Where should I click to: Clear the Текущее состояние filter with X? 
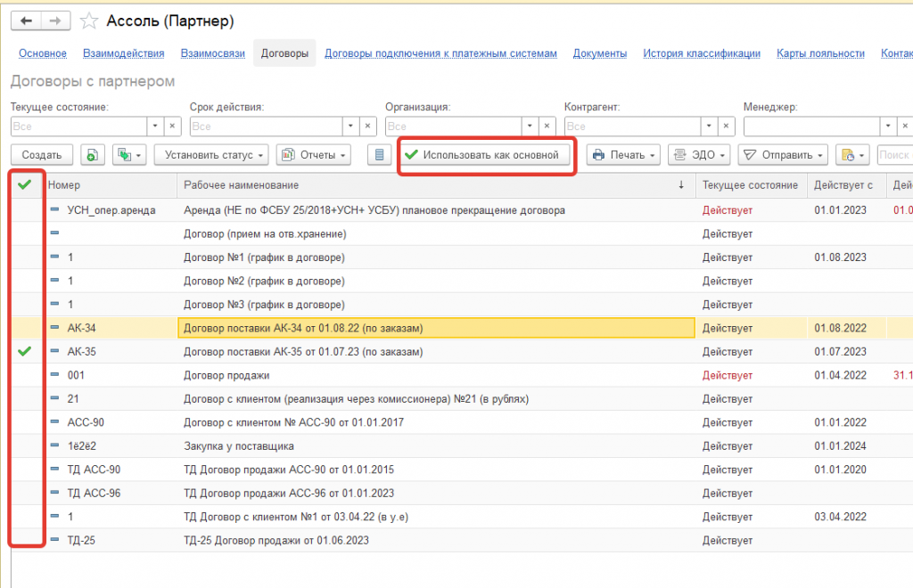click(172, 127)
